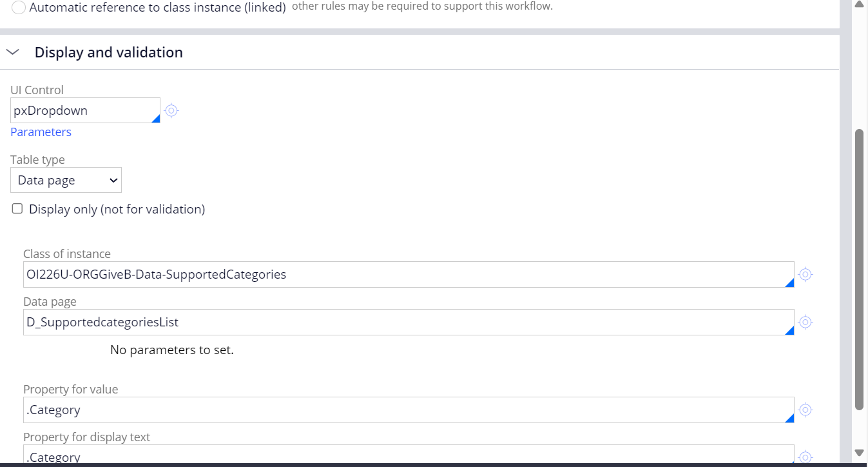868x467 pixels.
Task: Open the gear icon beside Property for display text
Action: pos(805,456)
